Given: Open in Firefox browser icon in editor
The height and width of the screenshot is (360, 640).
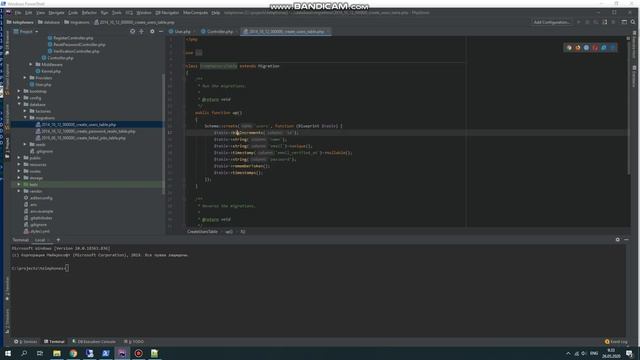Looking at the screenshot, I should (578, 48).
